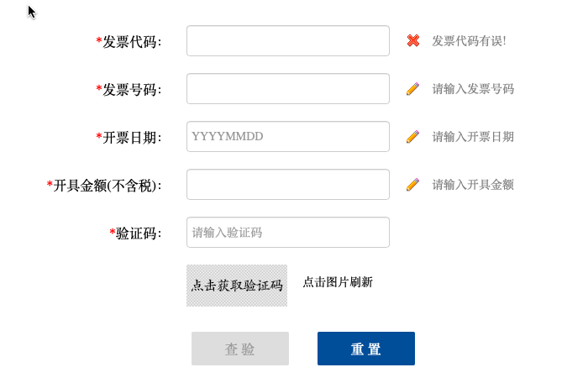Click pencil icon beside 请输入发票号码 hint
This screenshot has height=383, width=588.
coord(412,89)
